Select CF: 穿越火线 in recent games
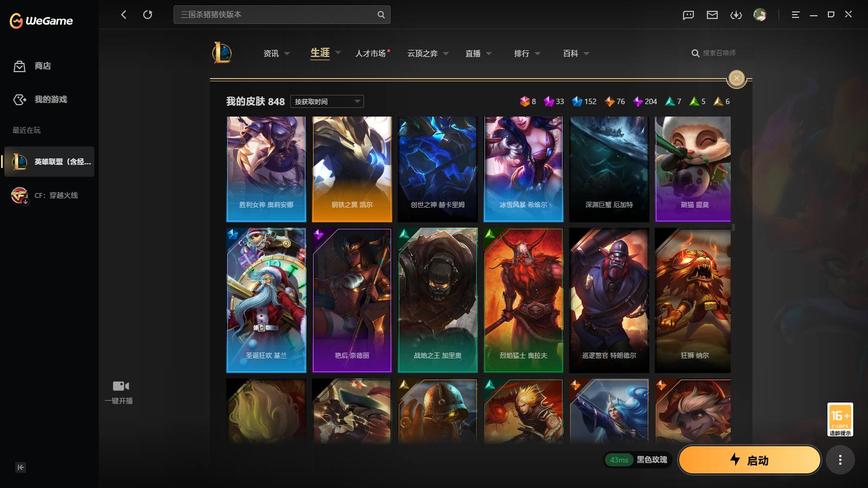 [x=49, y=195]
